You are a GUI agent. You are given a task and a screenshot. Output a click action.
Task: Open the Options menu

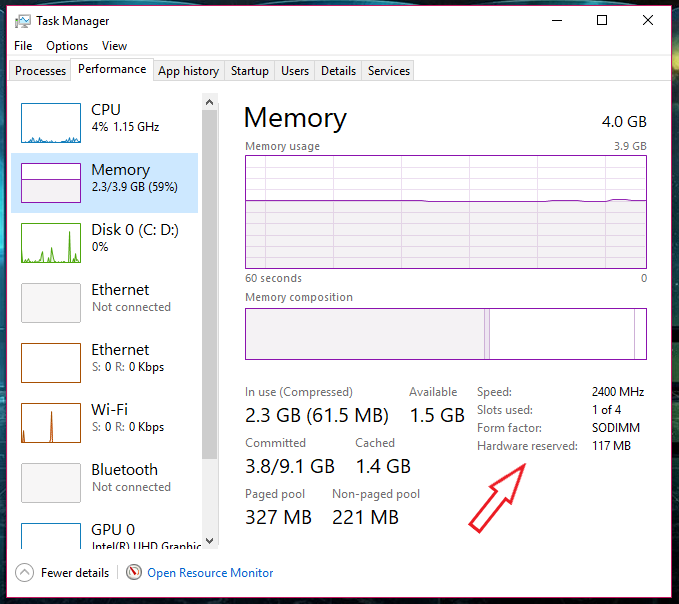click(67, 46)
